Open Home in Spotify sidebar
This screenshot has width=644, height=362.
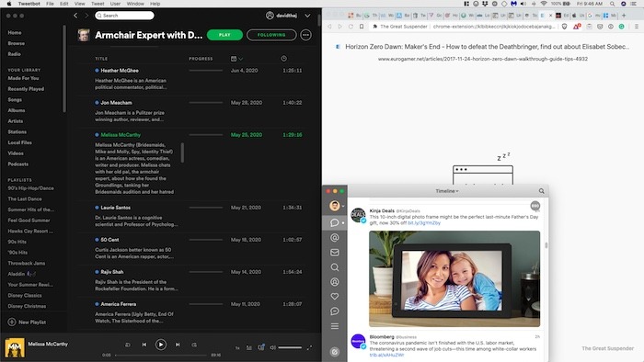[15, 32]
